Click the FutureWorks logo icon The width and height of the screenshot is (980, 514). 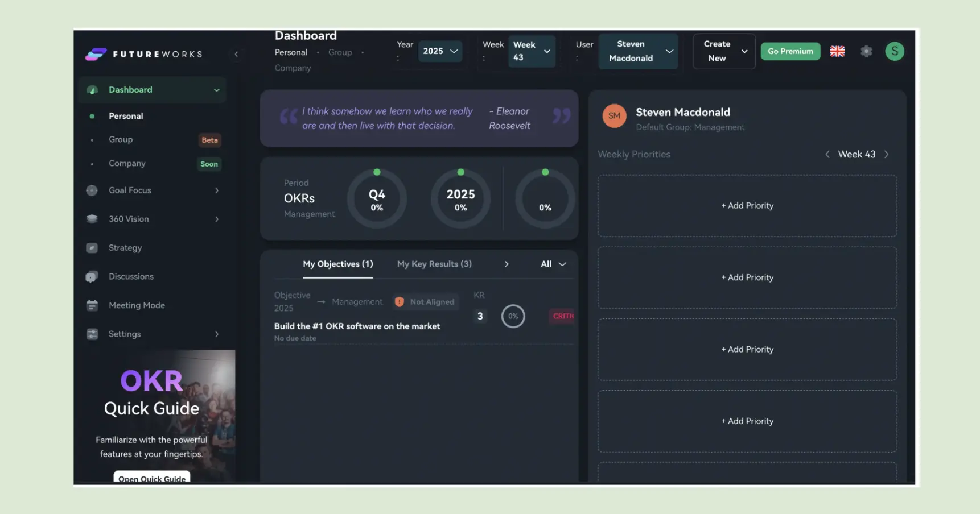[96, 53]
